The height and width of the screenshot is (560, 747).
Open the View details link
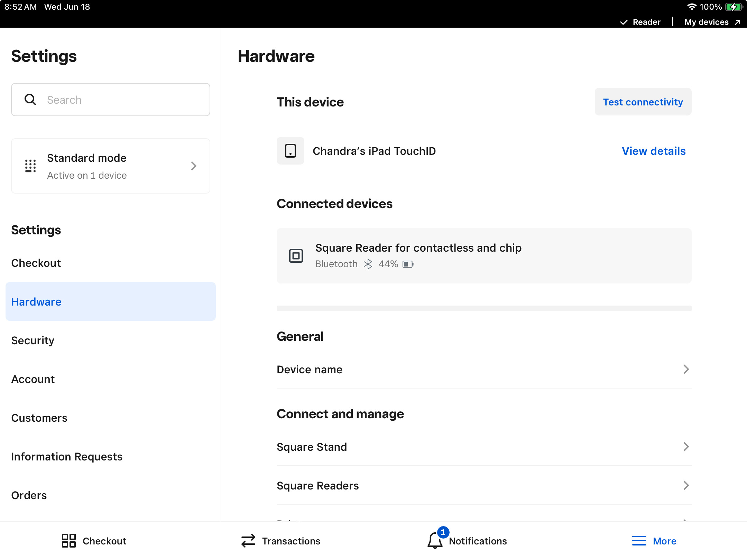(x=654, y=151)
